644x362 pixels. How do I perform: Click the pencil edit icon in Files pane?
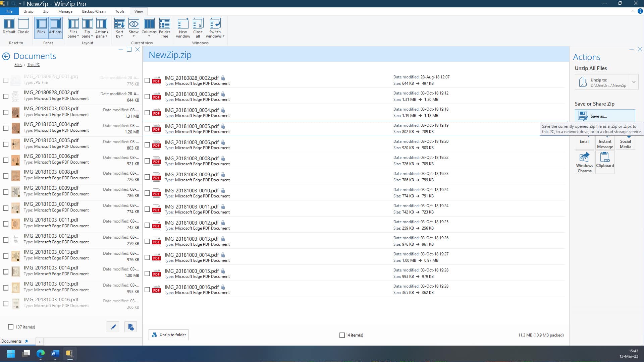(x=113, y=327)
